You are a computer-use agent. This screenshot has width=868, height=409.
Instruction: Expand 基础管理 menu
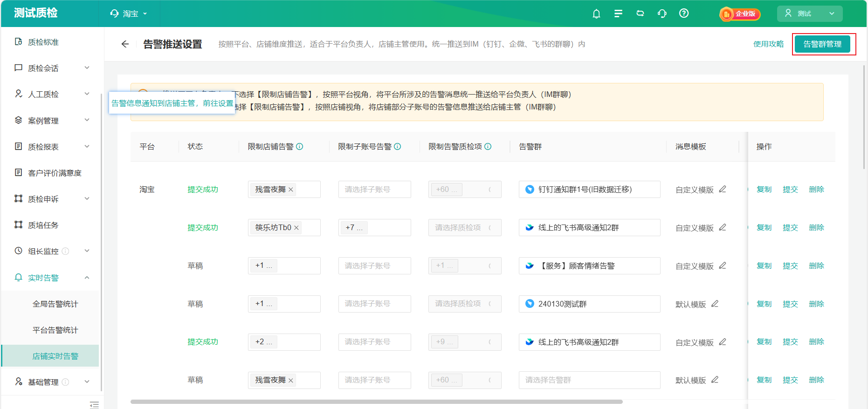coord(87,382)
